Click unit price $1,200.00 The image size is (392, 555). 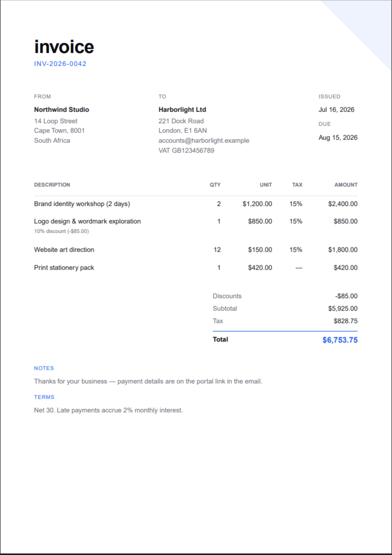pos(257,204)
